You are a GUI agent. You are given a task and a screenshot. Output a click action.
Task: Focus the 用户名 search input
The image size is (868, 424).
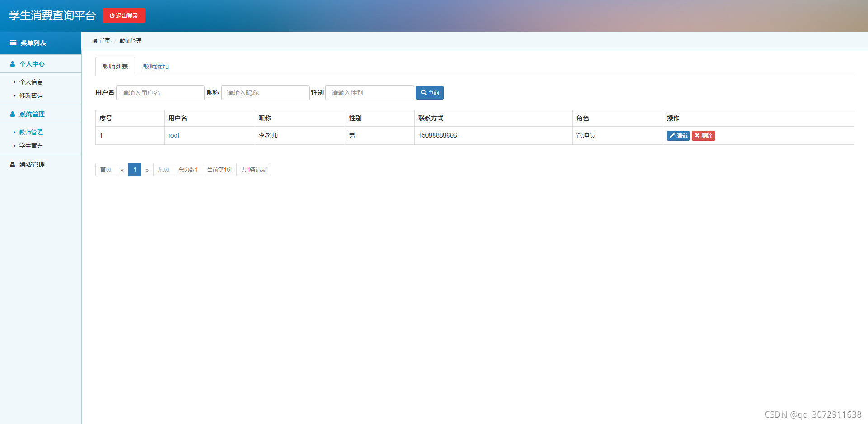tap(160, 93)
